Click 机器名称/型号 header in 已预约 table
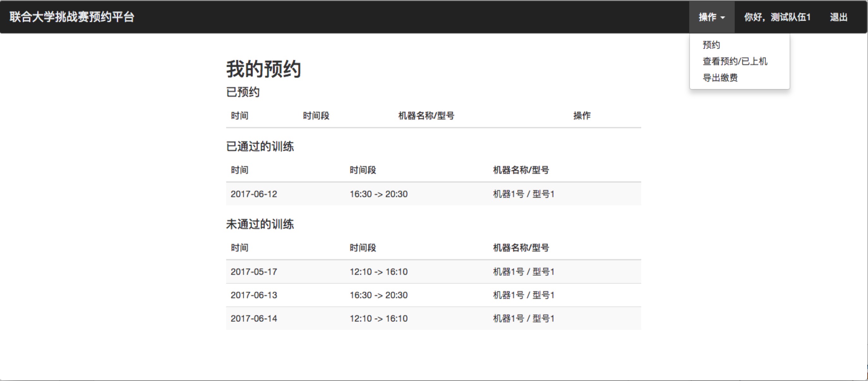The image size is (868, 381). pyautogui.click(x=426, y=116)
